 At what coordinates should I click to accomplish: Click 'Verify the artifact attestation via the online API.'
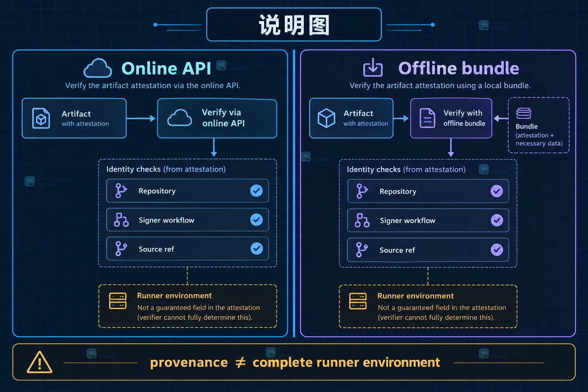coord(153,86)
